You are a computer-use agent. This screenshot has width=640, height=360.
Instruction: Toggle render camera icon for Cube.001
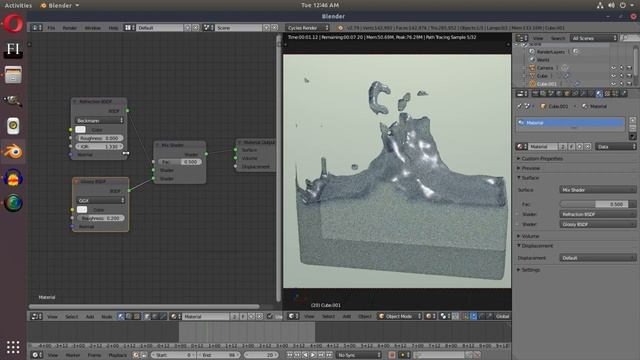[629, 84]
